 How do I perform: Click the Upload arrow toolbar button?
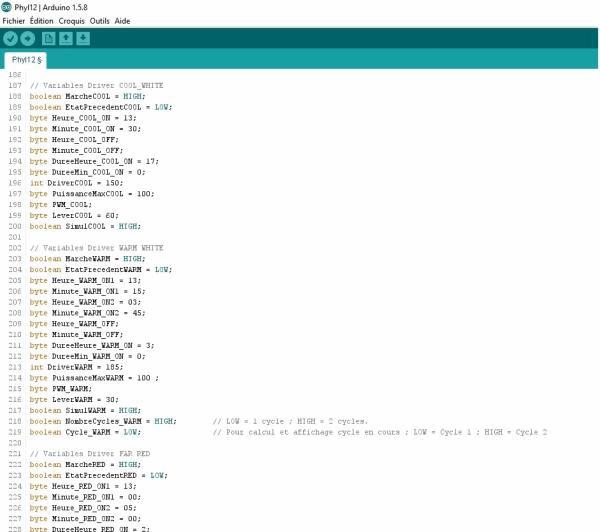click(x=28, y=38)
